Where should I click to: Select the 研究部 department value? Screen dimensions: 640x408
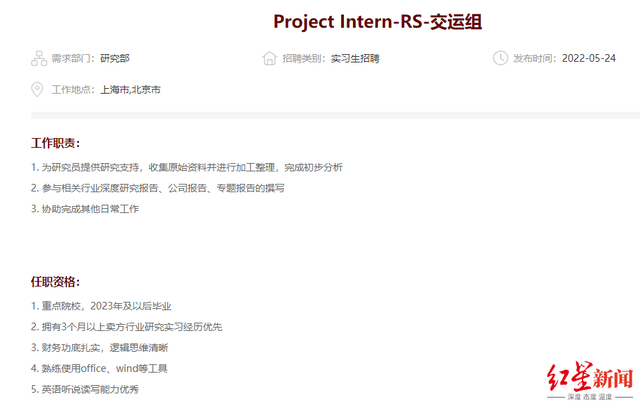pyautogui.click(x=116, y=59)
